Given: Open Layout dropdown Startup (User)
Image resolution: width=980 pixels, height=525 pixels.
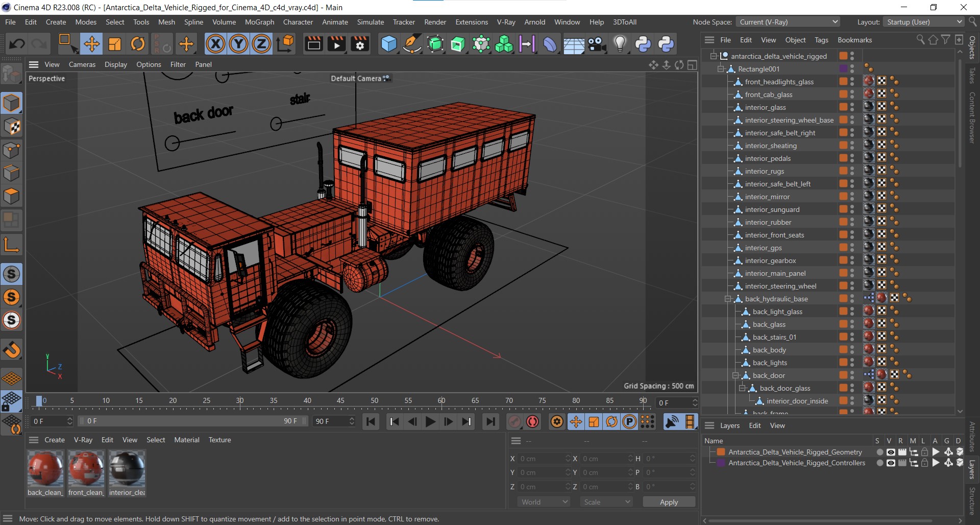Looking at the screenshot, I should coord(923,22).
